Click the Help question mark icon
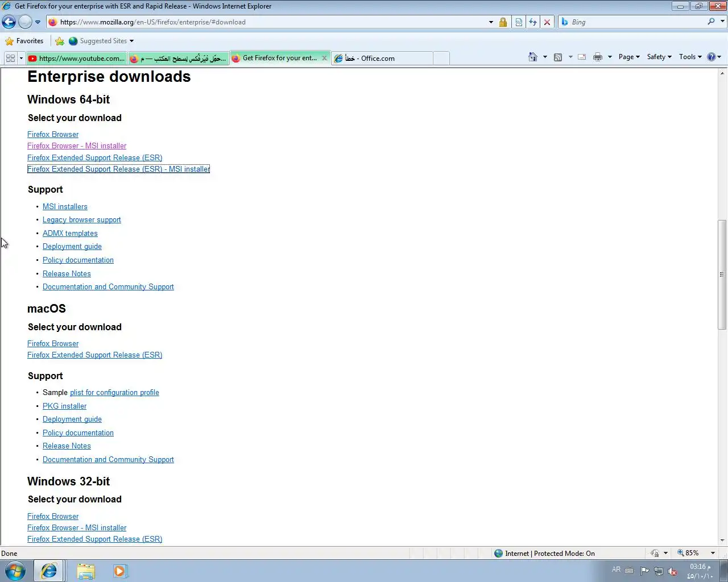728x582 pixels. (x=711, y=57)
